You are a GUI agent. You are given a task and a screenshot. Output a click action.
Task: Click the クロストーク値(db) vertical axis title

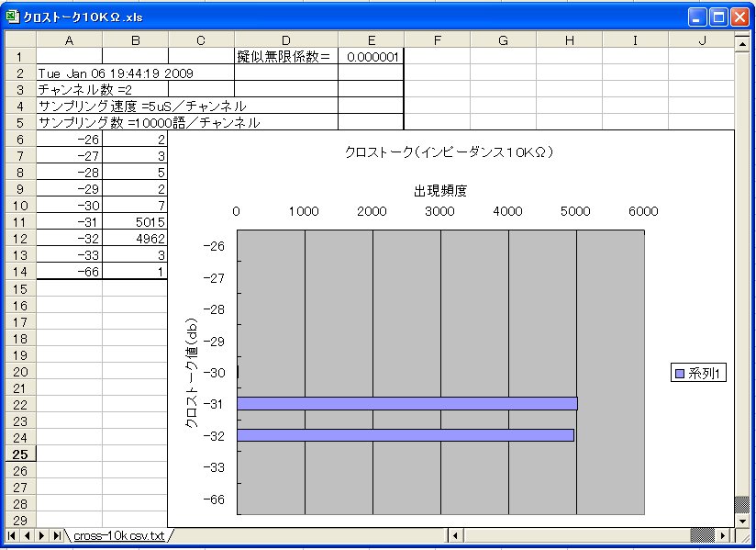coord(192,373)
